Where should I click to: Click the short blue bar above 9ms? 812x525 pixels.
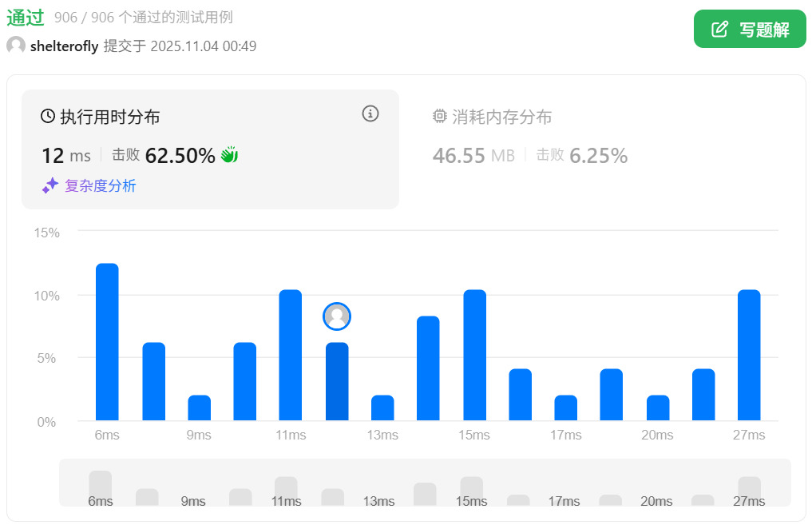200,408
